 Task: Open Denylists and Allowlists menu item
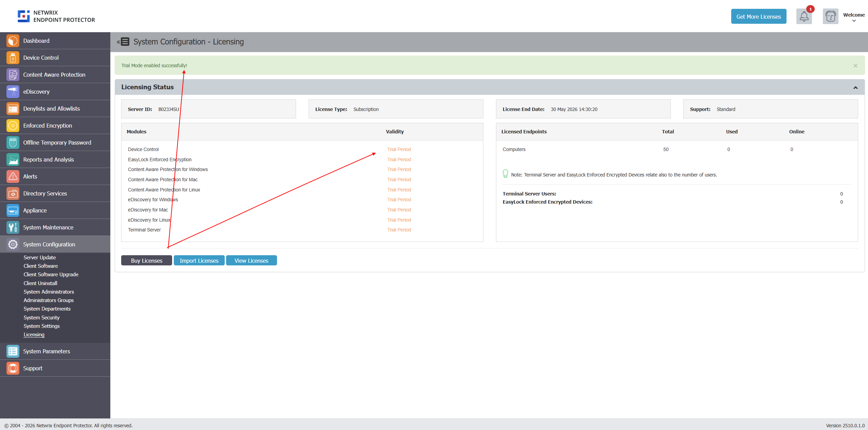(x=55, y=109)
